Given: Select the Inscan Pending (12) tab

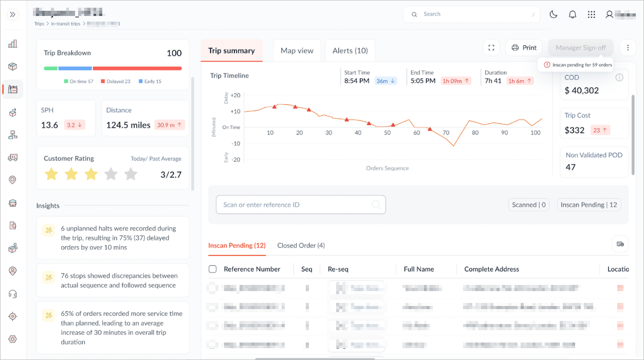Looking at the screenshot, I should pyautogui.click(x=237, y=245).
